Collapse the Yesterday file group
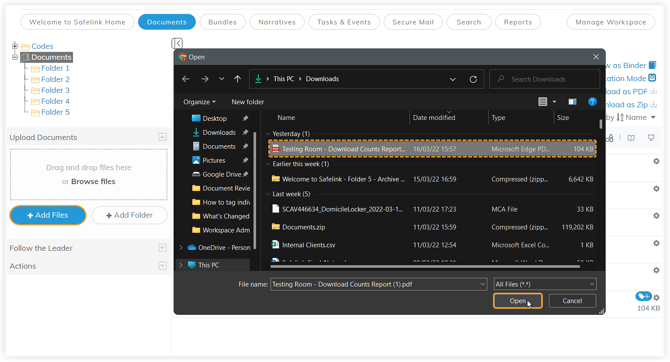This screenshot has height=362, width=670. pyautogui.click(x=268, y=134)
